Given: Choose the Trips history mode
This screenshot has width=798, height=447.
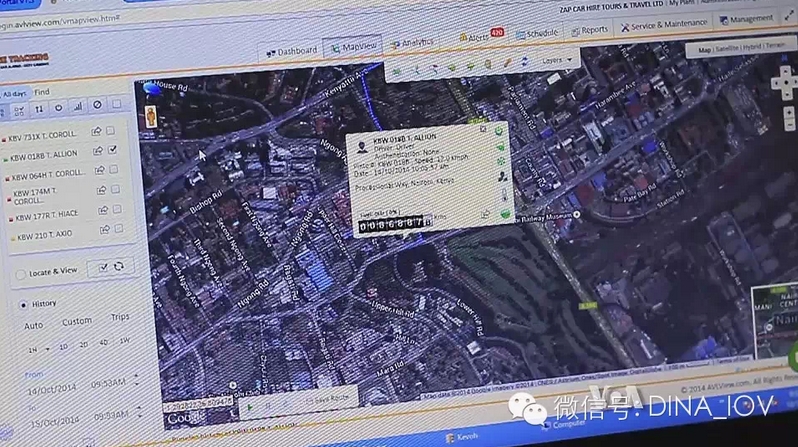Looking at the screenshot, I should [x=120, y=317].
